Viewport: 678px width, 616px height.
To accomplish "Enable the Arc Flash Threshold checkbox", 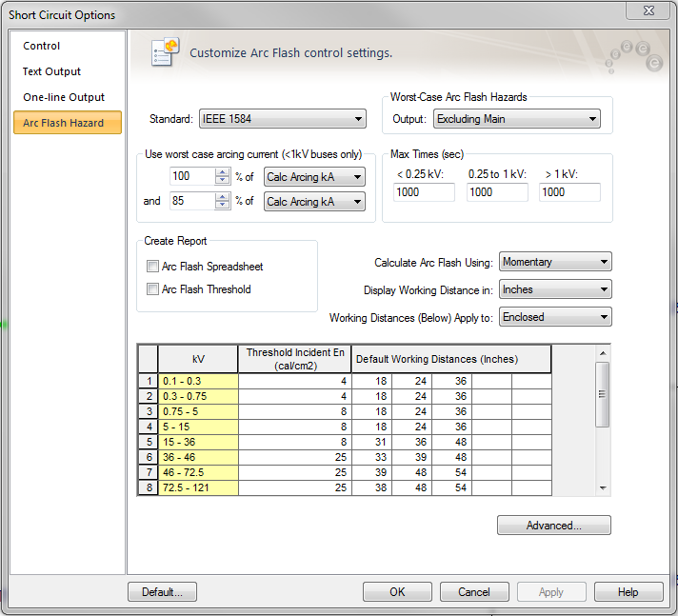I will (152, 288).
